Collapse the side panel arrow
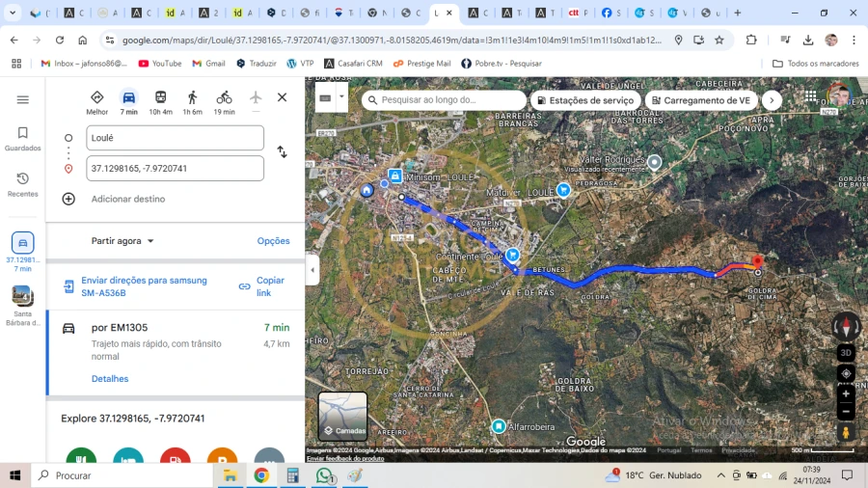 point(312,271)
